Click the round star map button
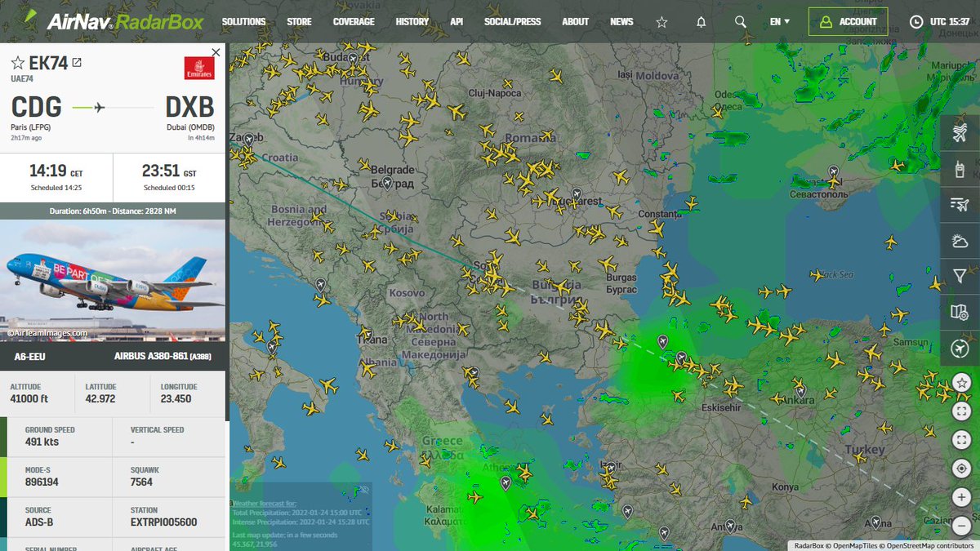The image size is (980, 551). (961, 383)
